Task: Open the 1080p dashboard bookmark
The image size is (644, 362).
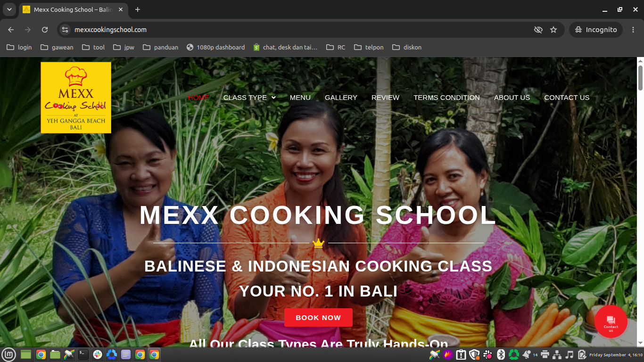Action: coord(216,47)
